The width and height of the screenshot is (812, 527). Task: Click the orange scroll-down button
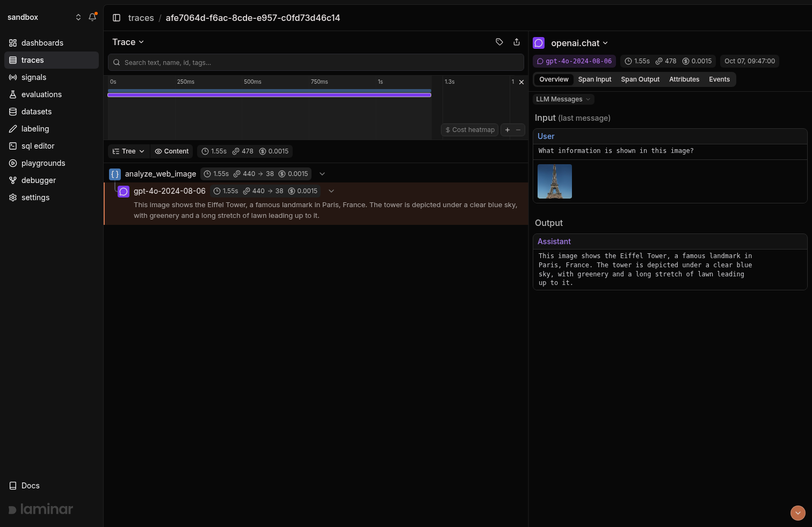pyautogui.click(x=798, y=513)
